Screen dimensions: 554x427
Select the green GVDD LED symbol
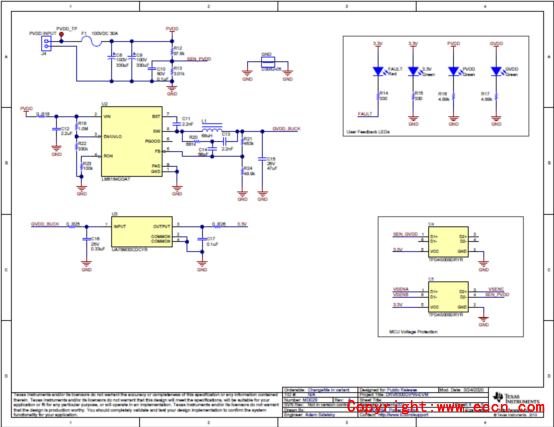coord(496,71)
